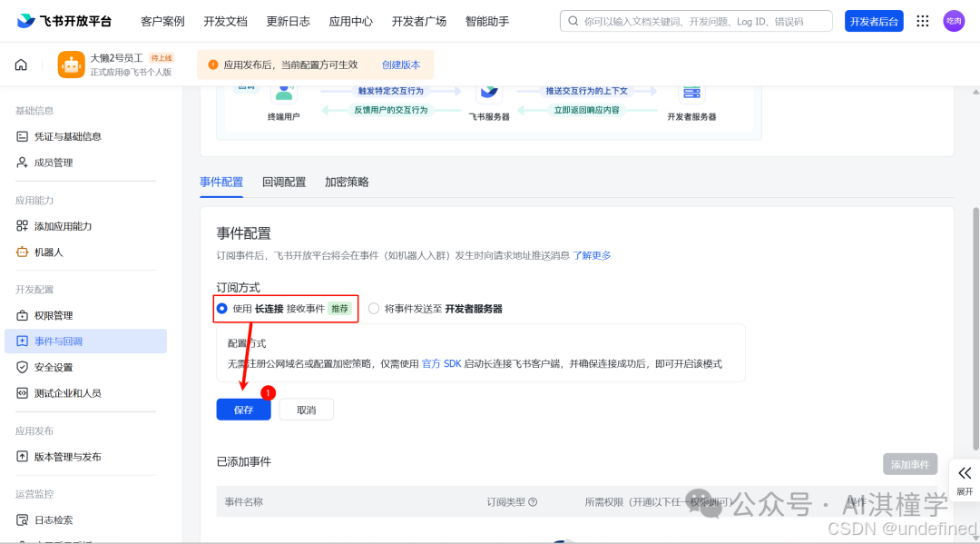Select 将事件发送至开发者服务器 option
This screenshot has width=980, height=544.
point(373,309)
